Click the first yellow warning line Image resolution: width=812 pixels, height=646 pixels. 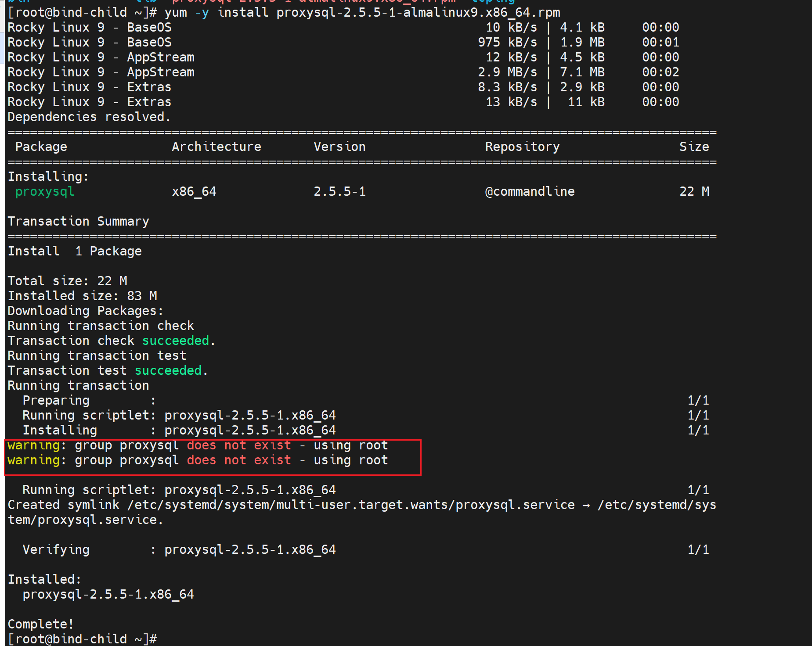[x=198, y=445]
